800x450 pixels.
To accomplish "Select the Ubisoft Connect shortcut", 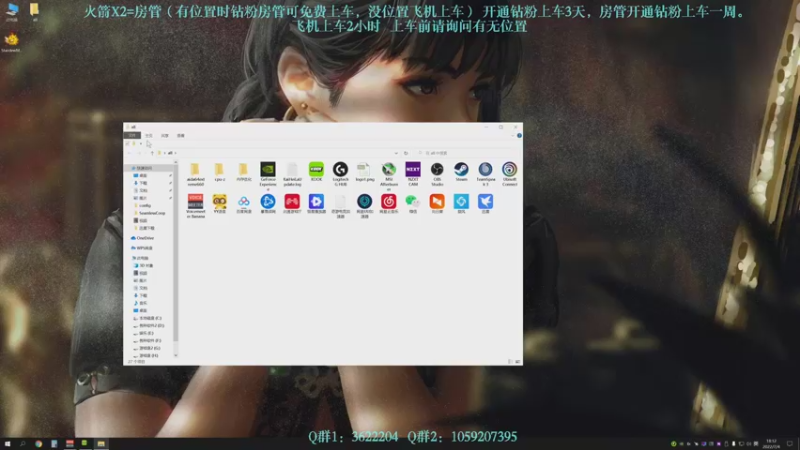I will tap(509, 174).
